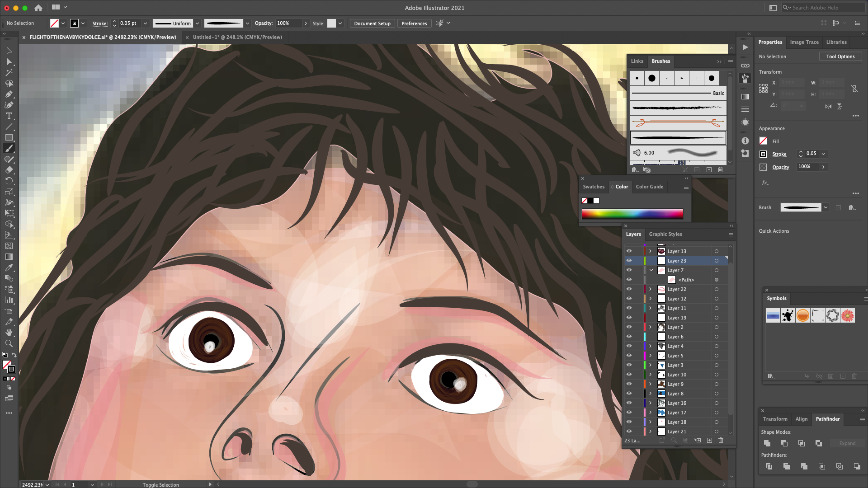Select the Rectangle tool
The width and height of the screenshot is (868, 488).
[x=9, y=138]
